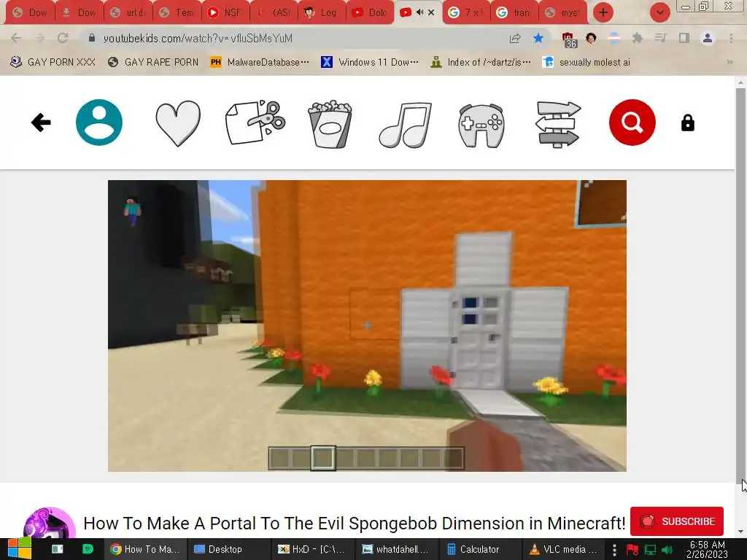
Task: Switch to the 'myst' tab
Action: (x=562, y=12)
